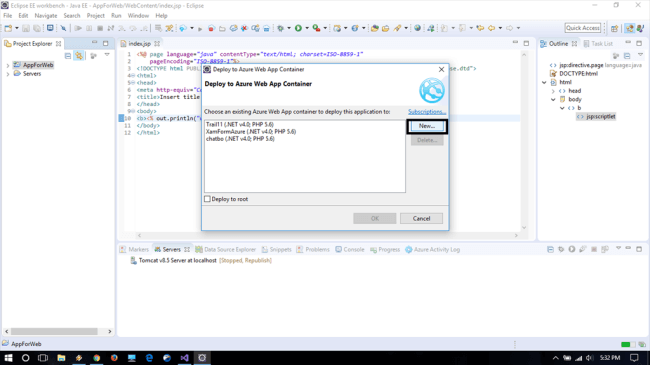Enable the Deploy to root checkbox
650x365 pixels.
(207, 199)
